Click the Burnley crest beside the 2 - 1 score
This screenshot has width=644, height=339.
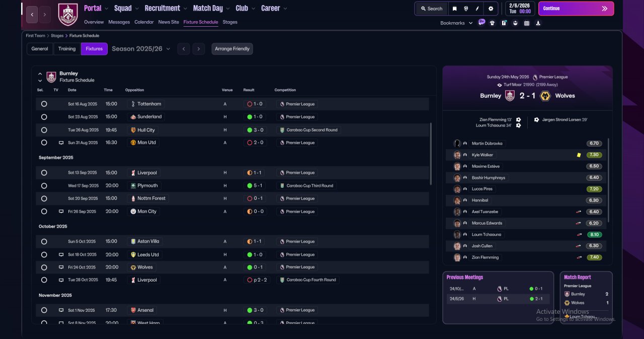[510, 96]
